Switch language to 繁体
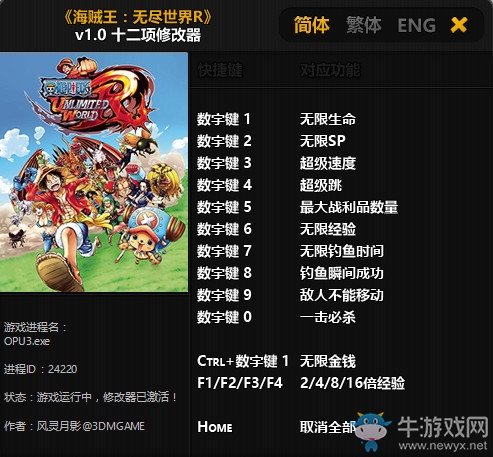The width and height of the screenshot is (493, 457). point(363,25)
